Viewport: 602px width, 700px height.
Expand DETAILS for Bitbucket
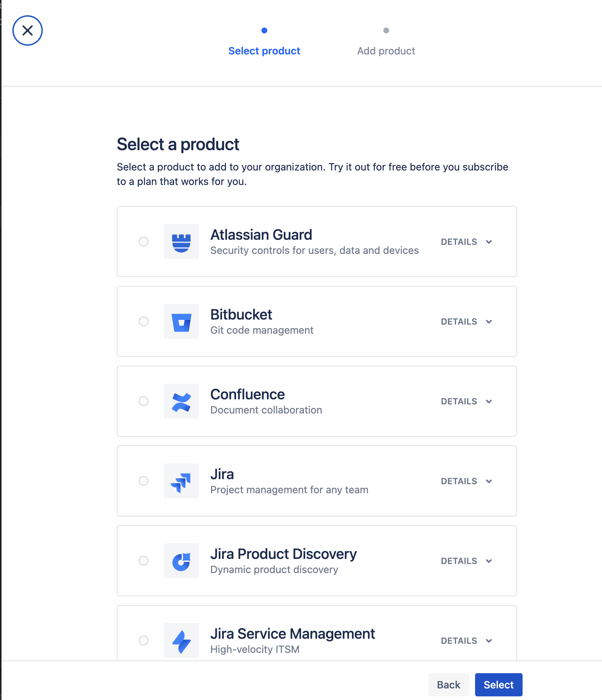pos(466,322)
